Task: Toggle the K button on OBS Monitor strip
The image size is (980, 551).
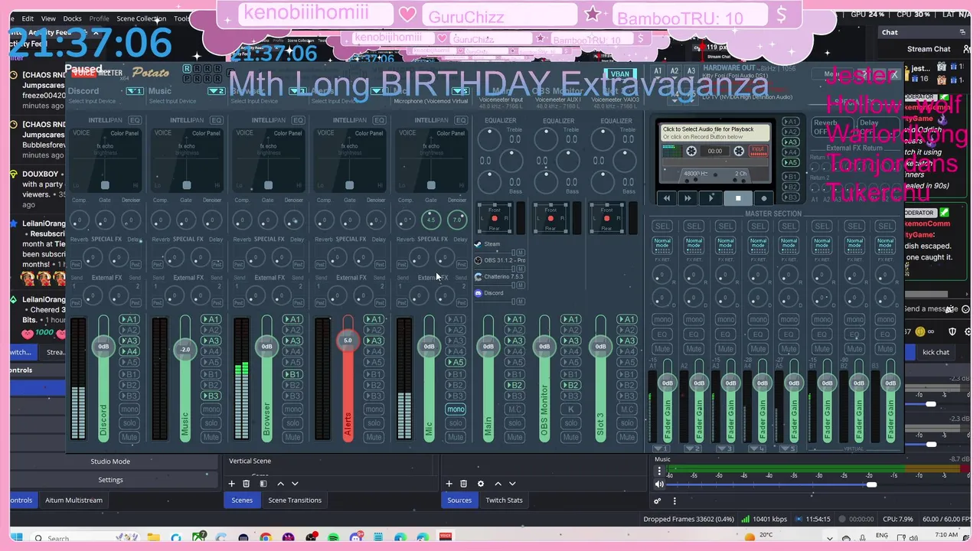Action: coord(570,409)
